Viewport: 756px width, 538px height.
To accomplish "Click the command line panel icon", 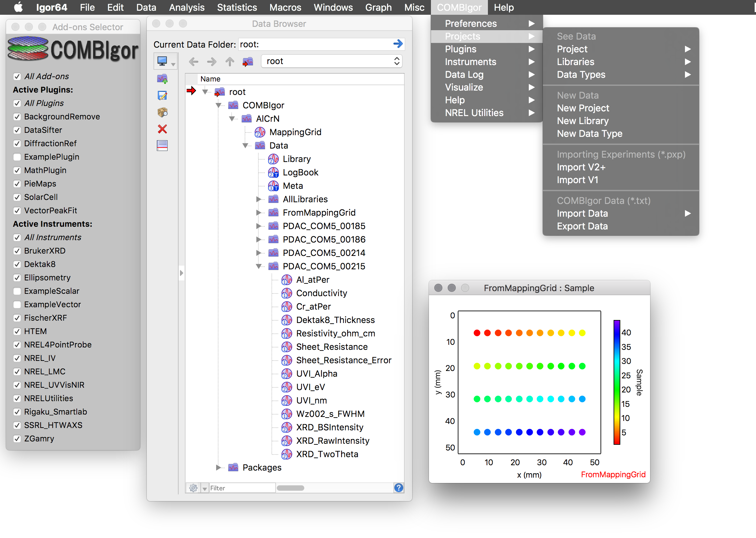I will [162, 146].
